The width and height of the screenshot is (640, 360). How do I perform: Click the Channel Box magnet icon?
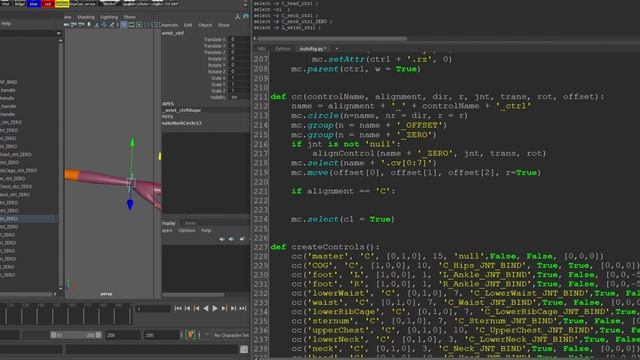[246, 16]
